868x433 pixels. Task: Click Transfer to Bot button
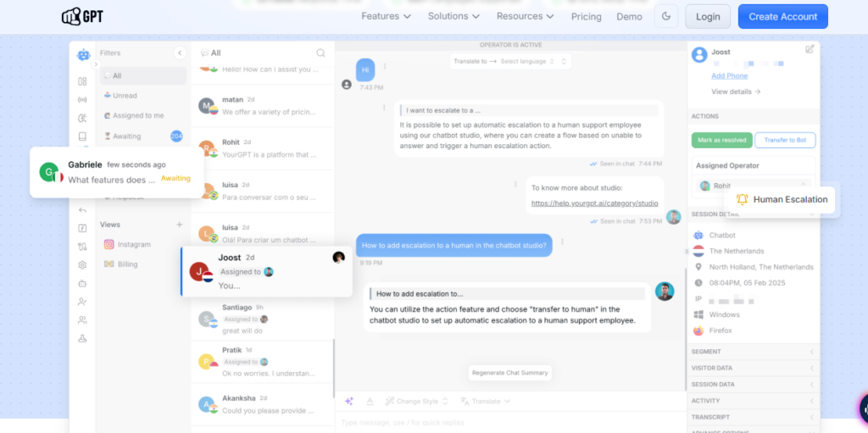(x=785, y=140)
